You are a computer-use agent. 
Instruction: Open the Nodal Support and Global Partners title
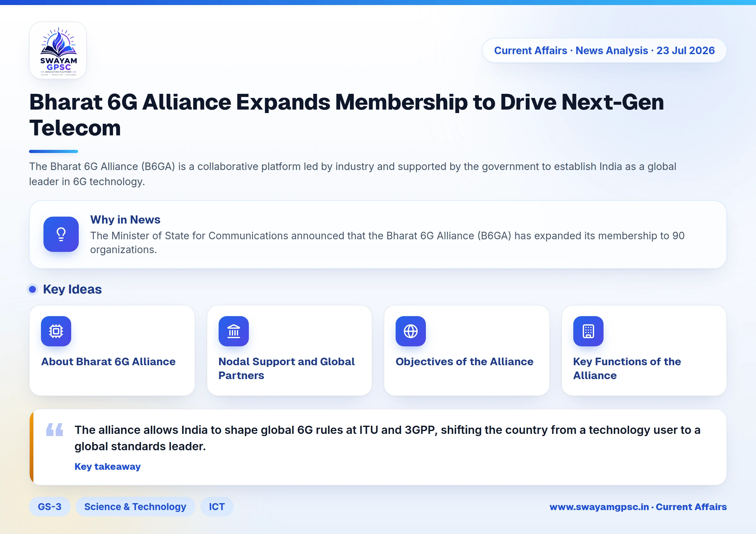click(286, 368)
